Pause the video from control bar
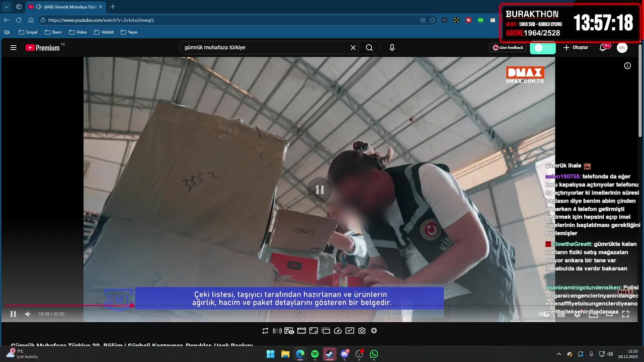 14,314
